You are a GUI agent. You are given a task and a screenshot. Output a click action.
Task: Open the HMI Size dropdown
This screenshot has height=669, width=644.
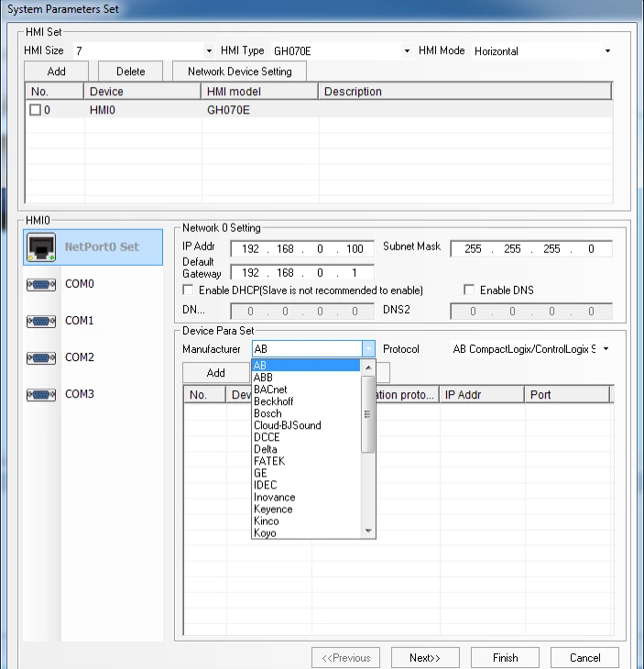[x=208, y=51]
